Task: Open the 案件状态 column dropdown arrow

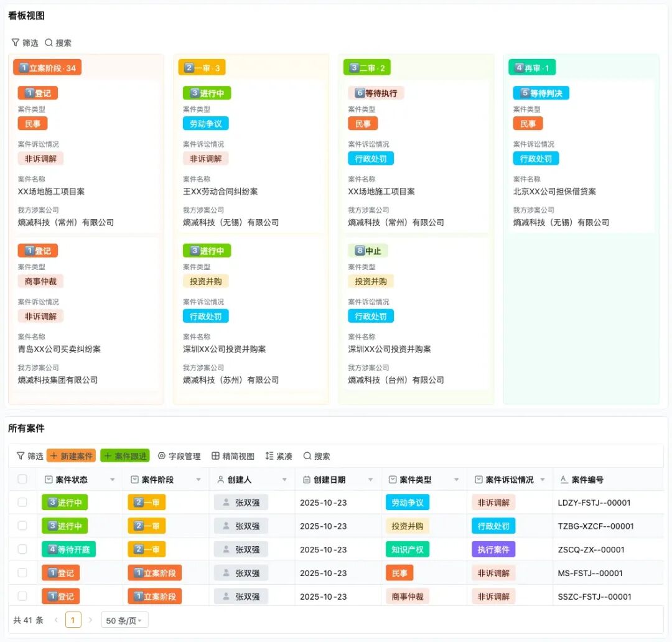Action: (x=112, y=480)
